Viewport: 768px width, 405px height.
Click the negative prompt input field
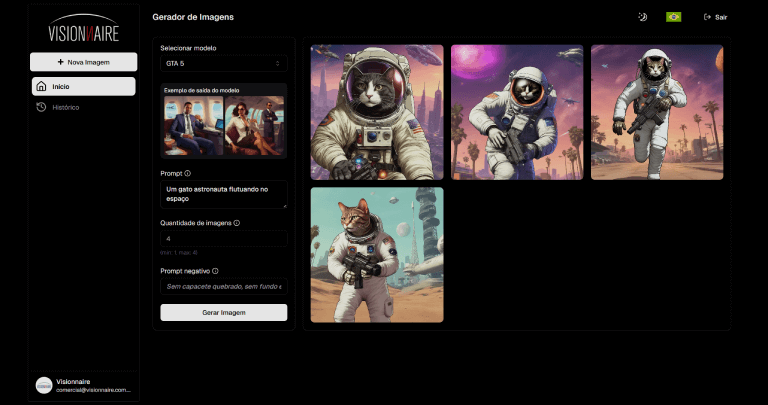[x=224, y=286]
